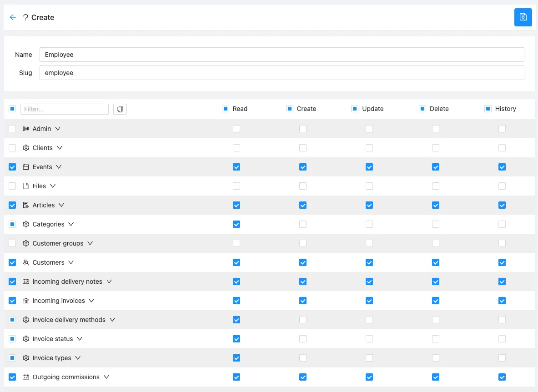Toggle the Read column header checkbox
The height and width of the screenshot is (392, 538).
226,109
